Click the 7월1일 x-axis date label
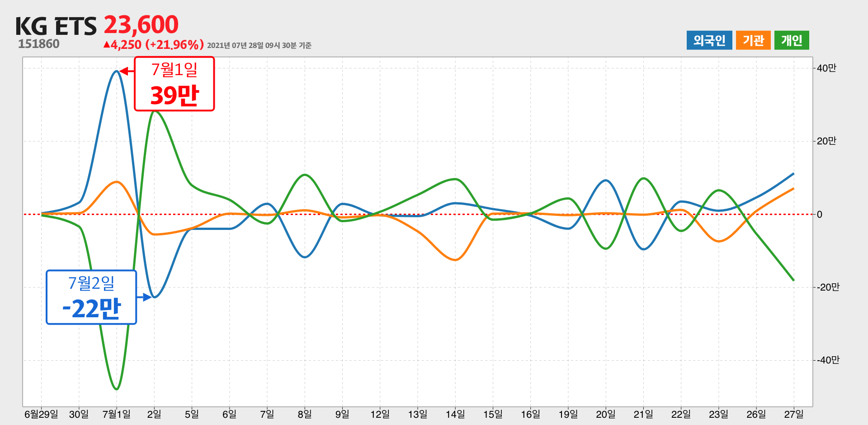Viewport: 868px width, 425px height. (x=117, y=414)
